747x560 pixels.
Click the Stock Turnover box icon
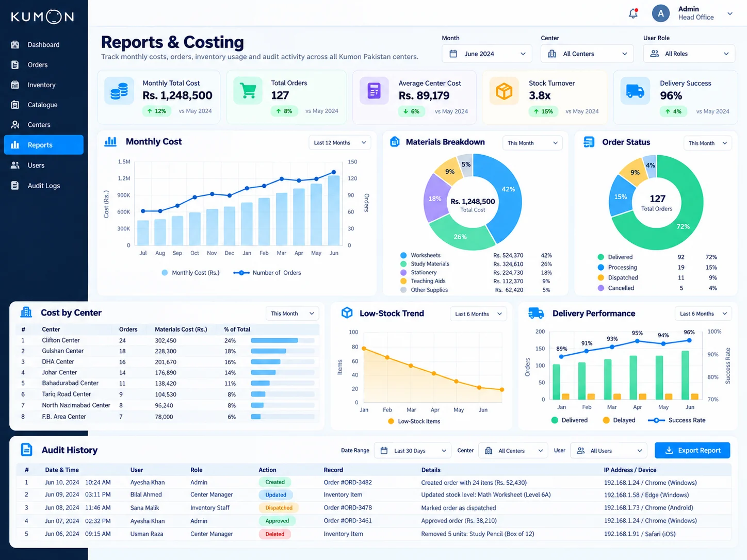tap(504, 91)
